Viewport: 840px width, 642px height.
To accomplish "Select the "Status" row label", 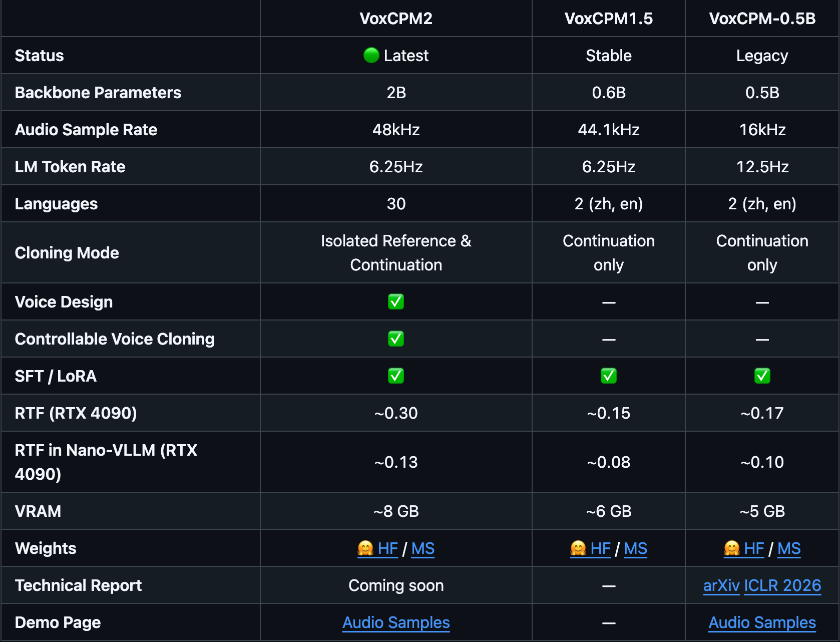I will tap(40, 56).
